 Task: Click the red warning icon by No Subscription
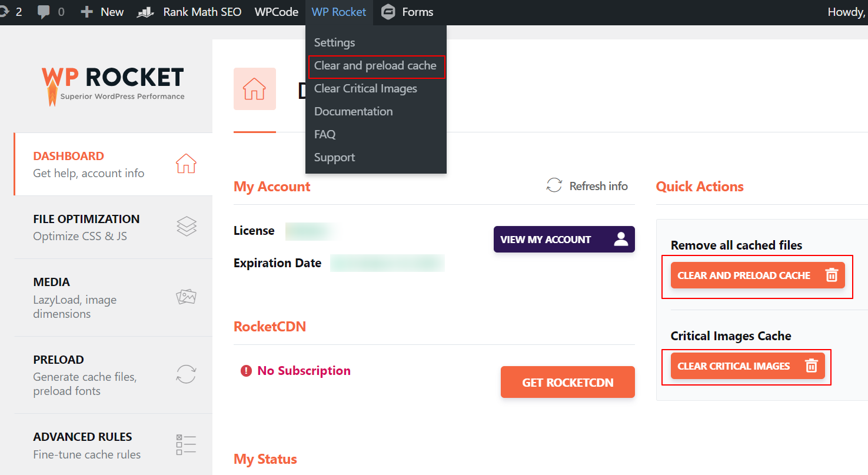(x=246, y=371)
